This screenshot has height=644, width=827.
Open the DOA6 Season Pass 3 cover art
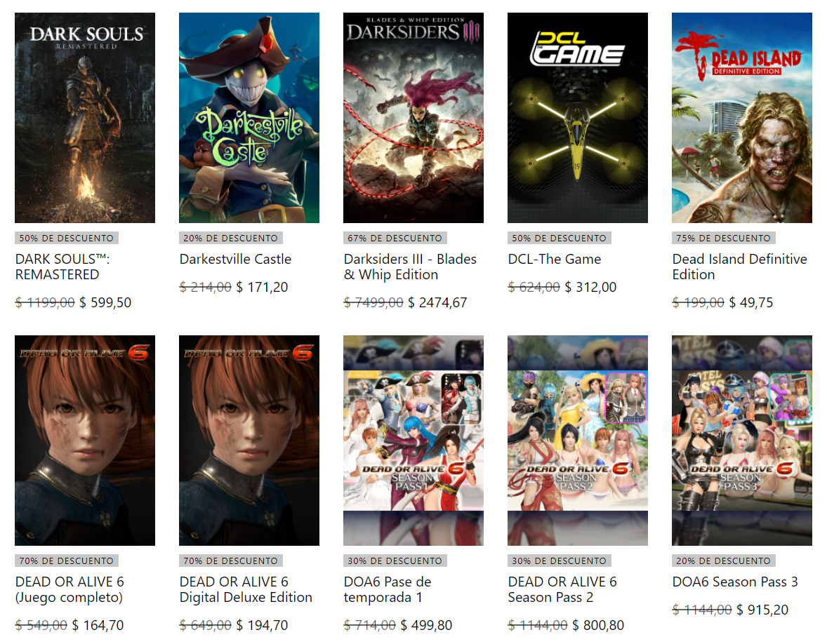(741, 440)
